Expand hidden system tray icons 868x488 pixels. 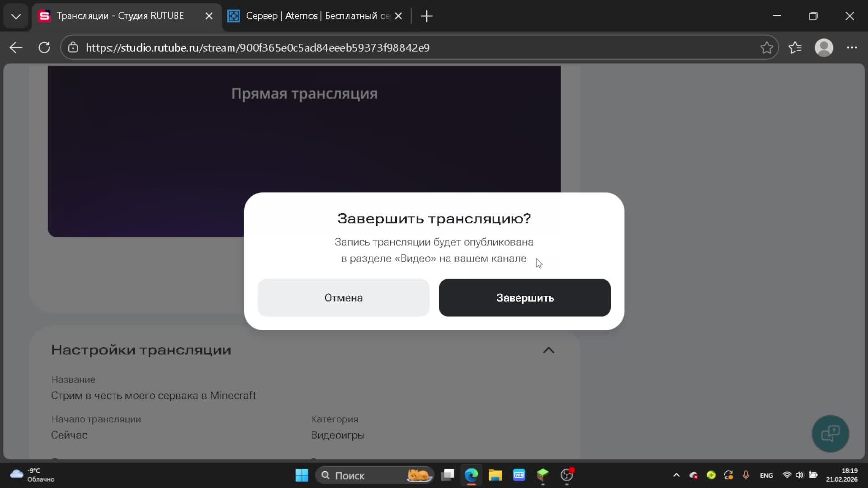676,475
